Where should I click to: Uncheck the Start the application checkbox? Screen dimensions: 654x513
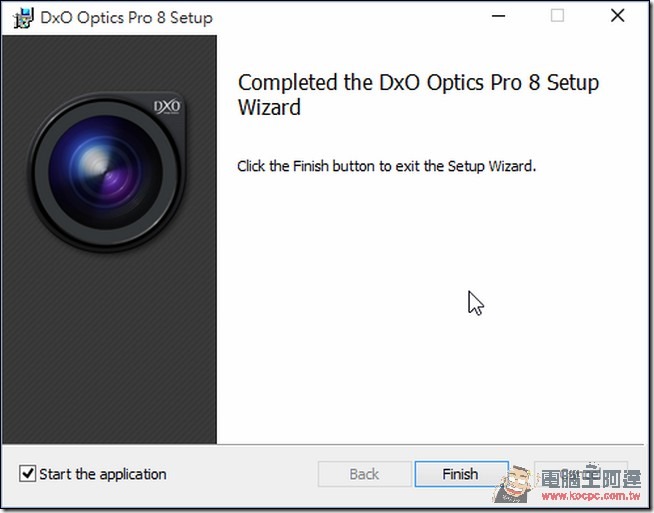(x=28, y=474)
